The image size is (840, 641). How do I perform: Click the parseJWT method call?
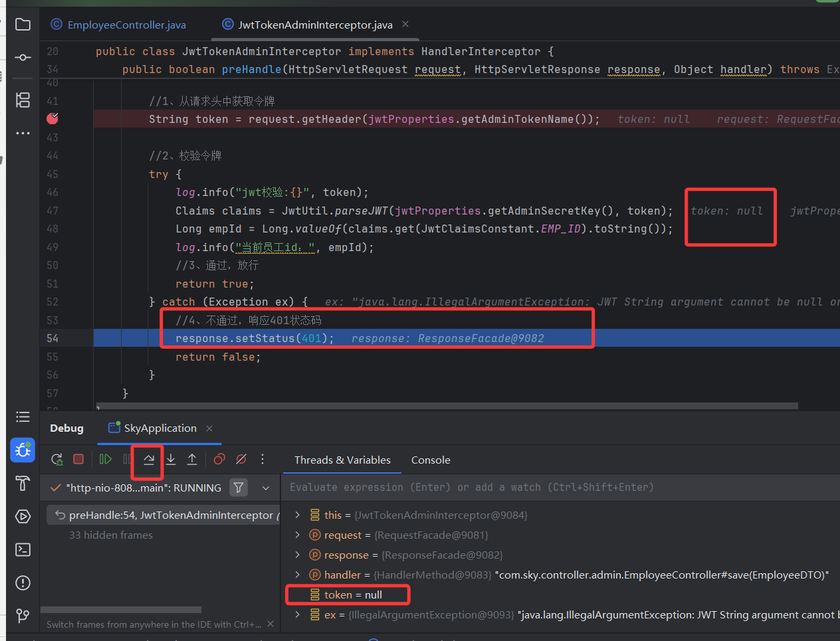coord(361,211)
